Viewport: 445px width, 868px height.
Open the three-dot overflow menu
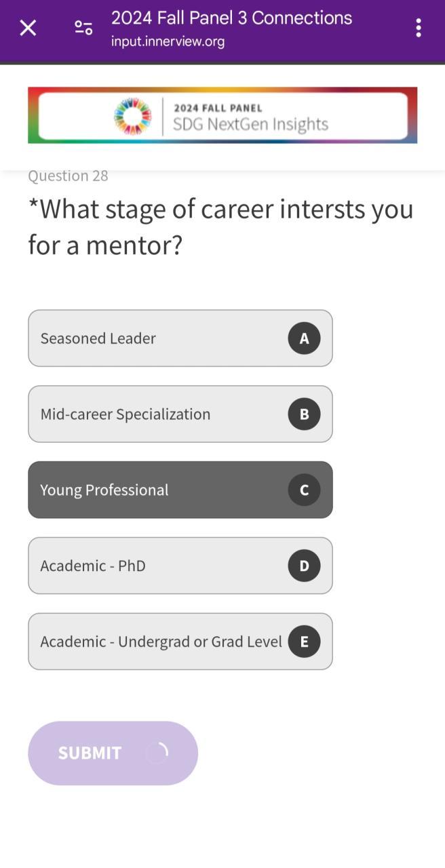[419, 28]
